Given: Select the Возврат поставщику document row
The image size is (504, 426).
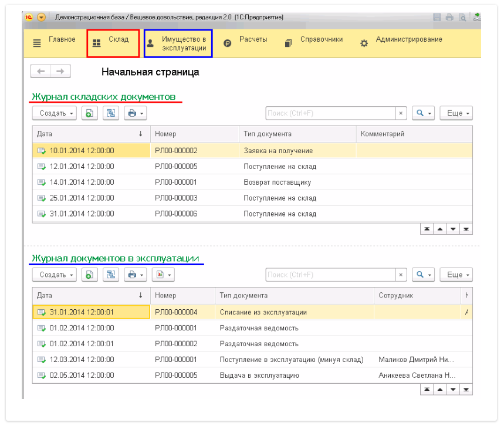Looking at the screenshot, I should (277, 182).
